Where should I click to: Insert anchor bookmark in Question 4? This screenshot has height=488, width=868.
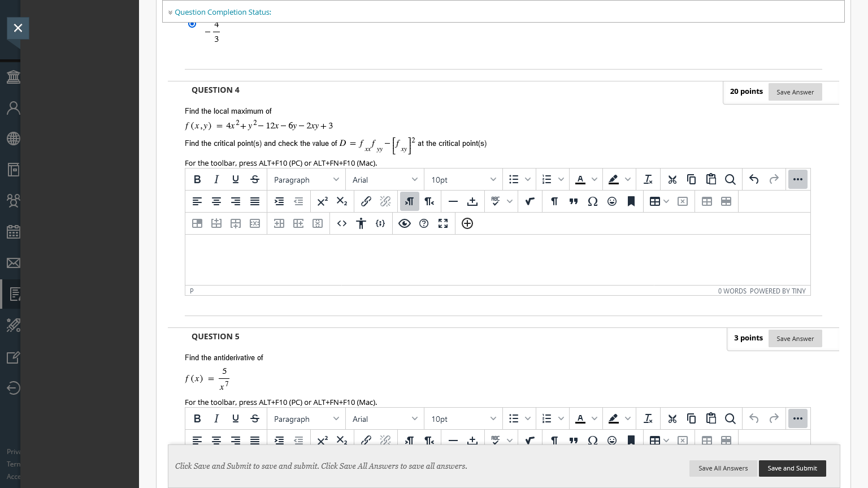click(x=631, y=201)
